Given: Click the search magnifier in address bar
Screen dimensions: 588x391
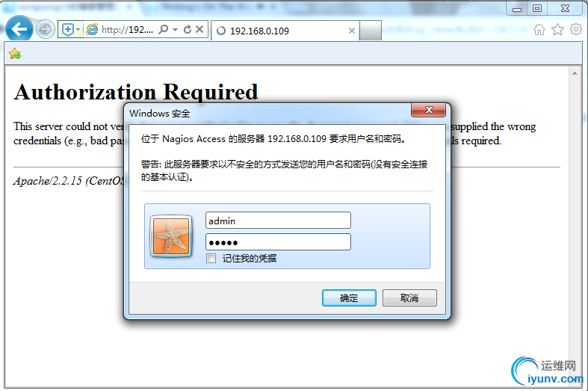Looking at the screenshot, I should point(163,29).
